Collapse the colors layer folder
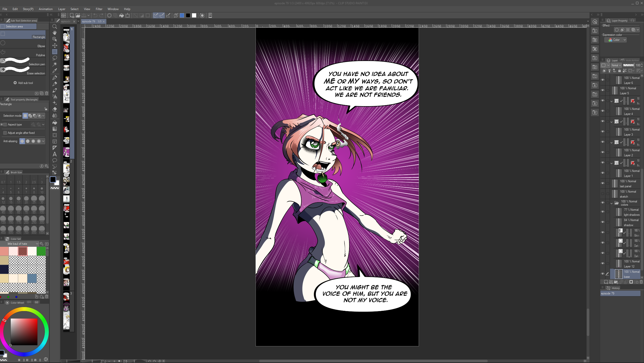Image resolution: width=644 pixels, height=363 pixels. point(611,203)
